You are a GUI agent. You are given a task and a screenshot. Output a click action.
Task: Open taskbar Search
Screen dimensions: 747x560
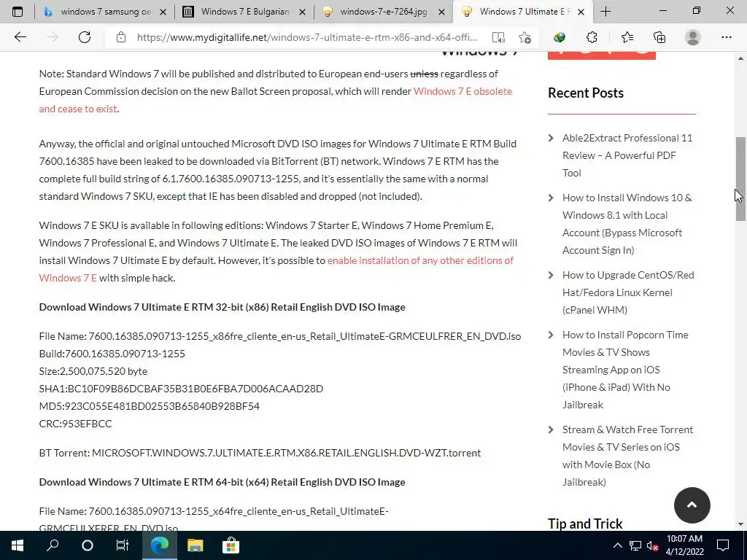(53, 545)
